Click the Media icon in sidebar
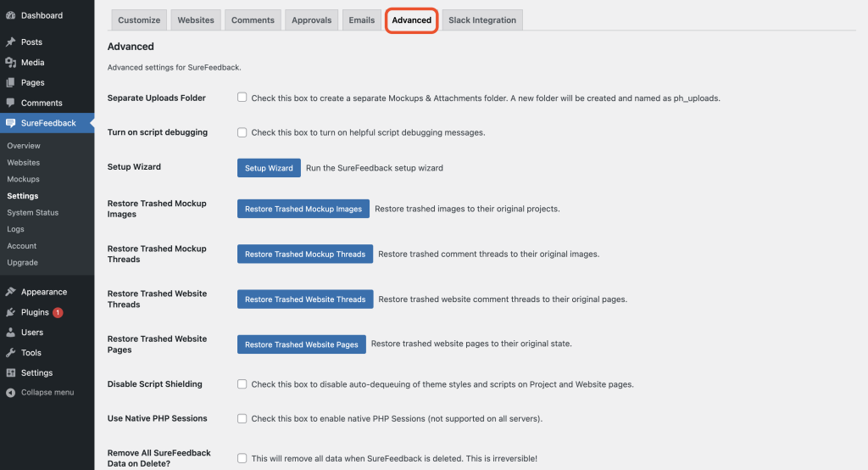 10,63
